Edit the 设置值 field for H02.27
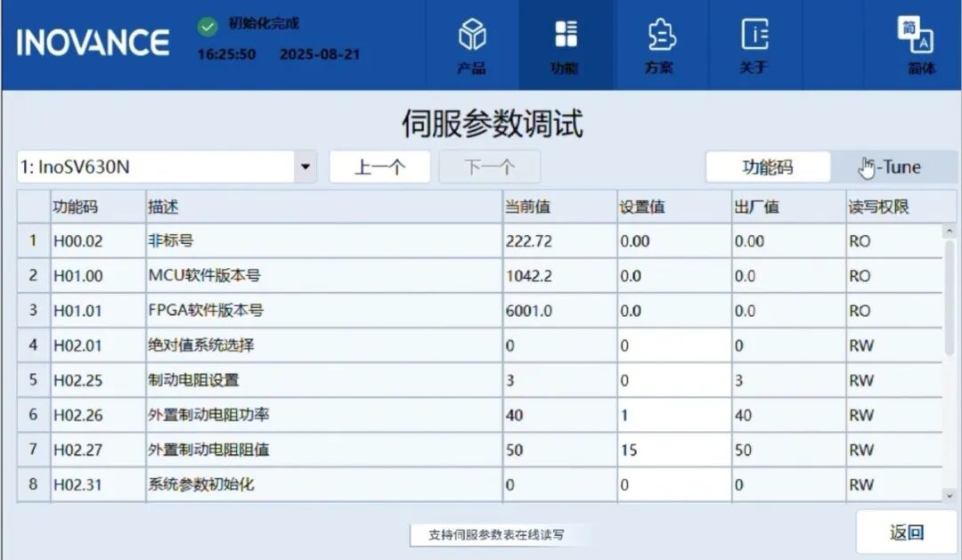 tap(674, 450)
